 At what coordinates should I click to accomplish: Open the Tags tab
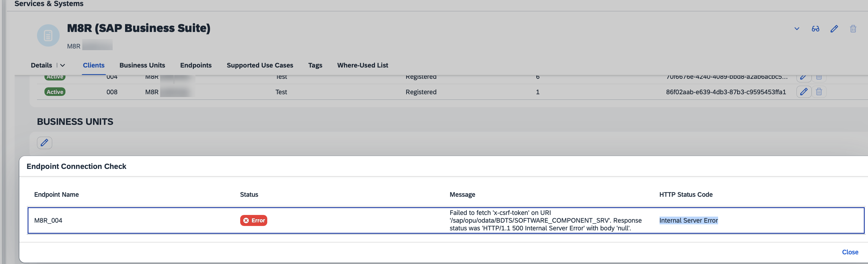[x=315, y=65]
